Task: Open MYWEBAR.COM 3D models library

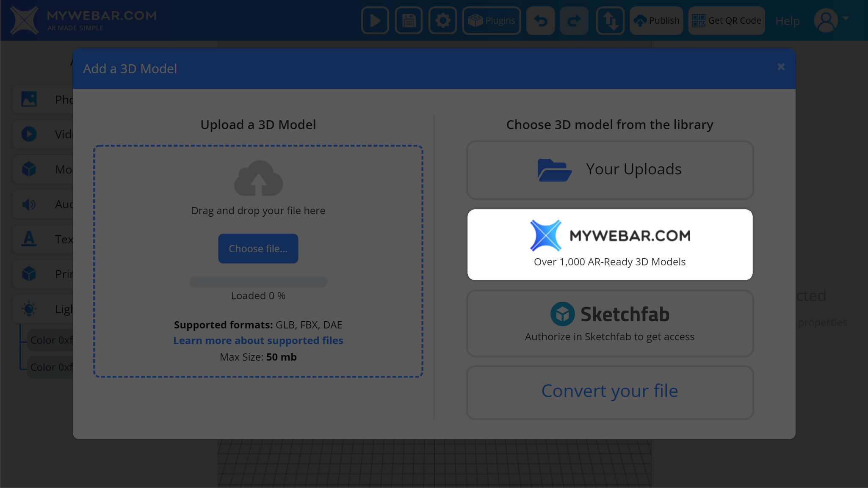Action: tap(610, 244)
